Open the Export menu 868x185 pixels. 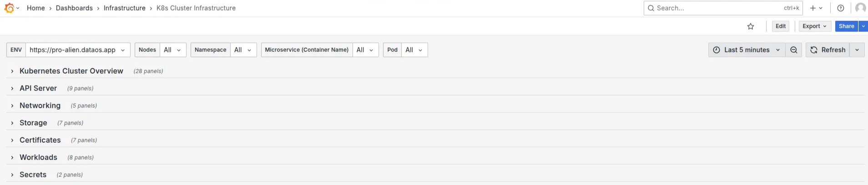814,26
